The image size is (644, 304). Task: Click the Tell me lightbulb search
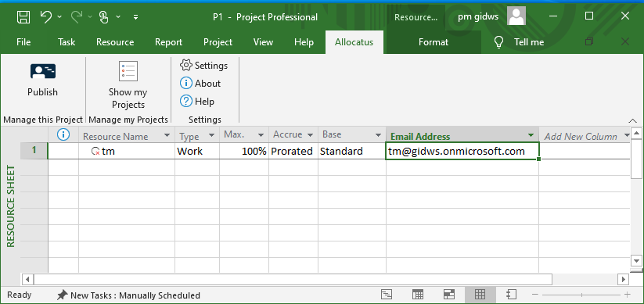click(498, 42)
